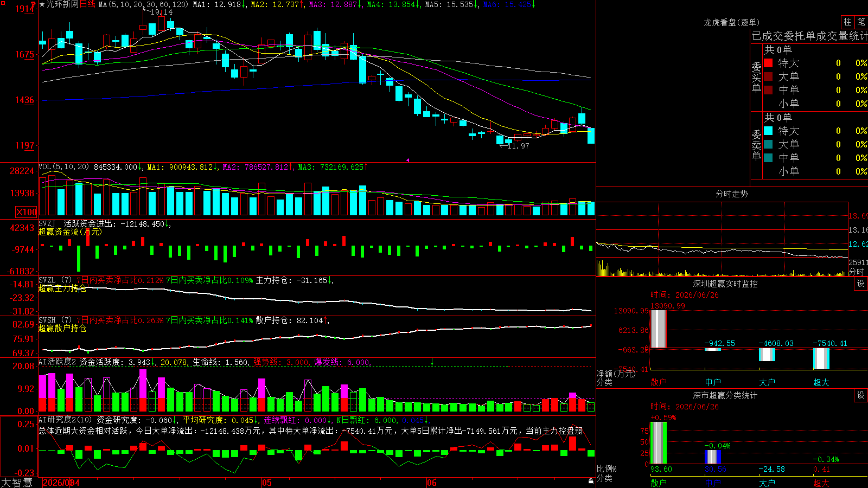Click the teal 中单 sell-order swatch
This screenshot has height=488, width=868.
(768, 158)
